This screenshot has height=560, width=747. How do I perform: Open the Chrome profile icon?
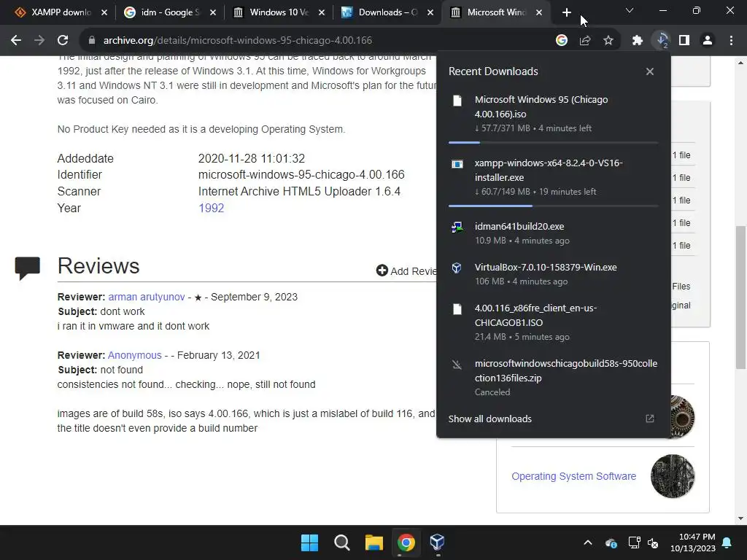[x=708, y=41]
